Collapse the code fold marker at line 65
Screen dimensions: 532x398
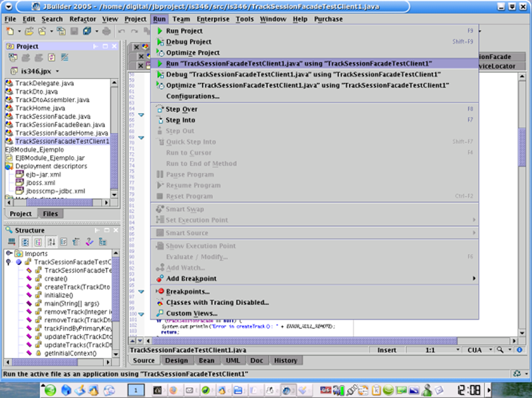tap(141, 115)
